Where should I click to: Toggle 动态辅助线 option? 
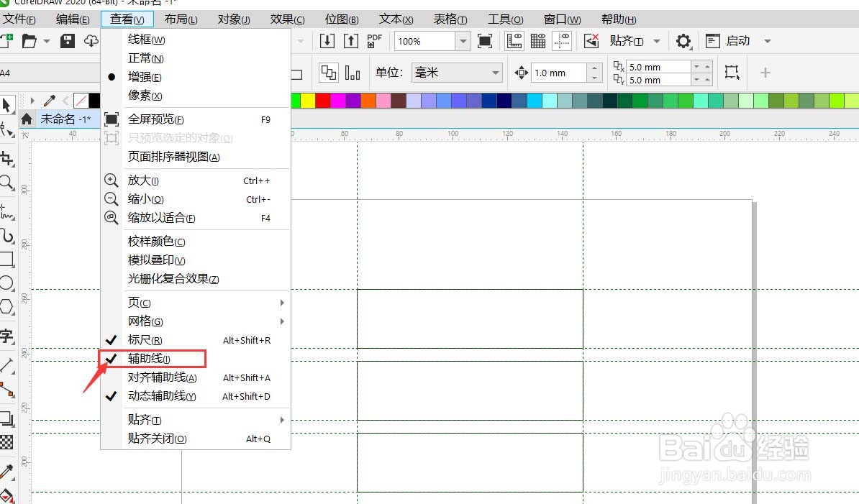195,396
